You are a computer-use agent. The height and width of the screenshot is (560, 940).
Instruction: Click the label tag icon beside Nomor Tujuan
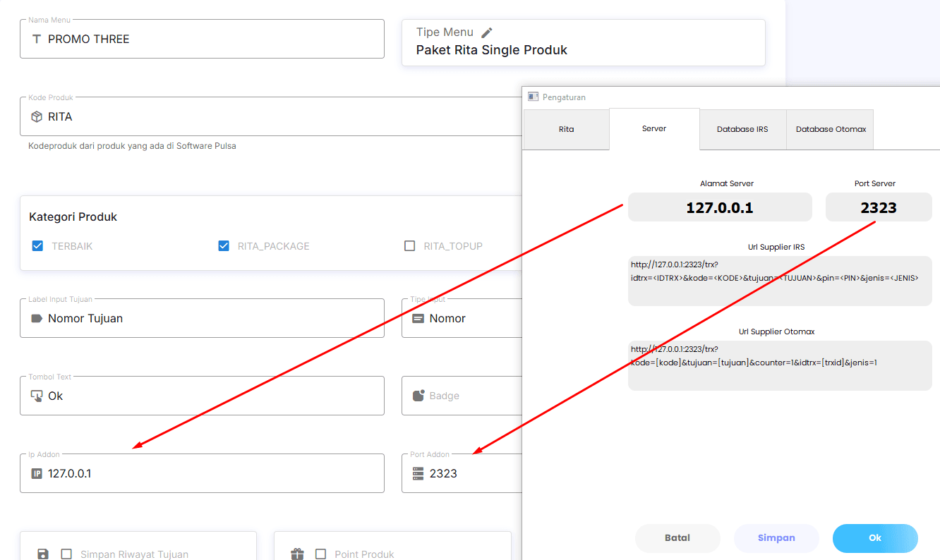point(37,319)
